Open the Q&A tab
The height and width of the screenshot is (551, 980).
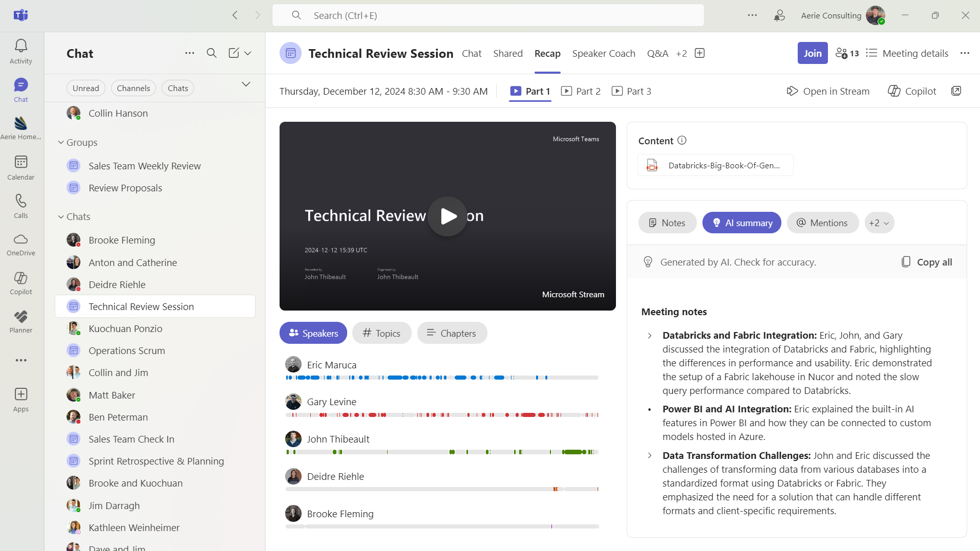[657, 53]
